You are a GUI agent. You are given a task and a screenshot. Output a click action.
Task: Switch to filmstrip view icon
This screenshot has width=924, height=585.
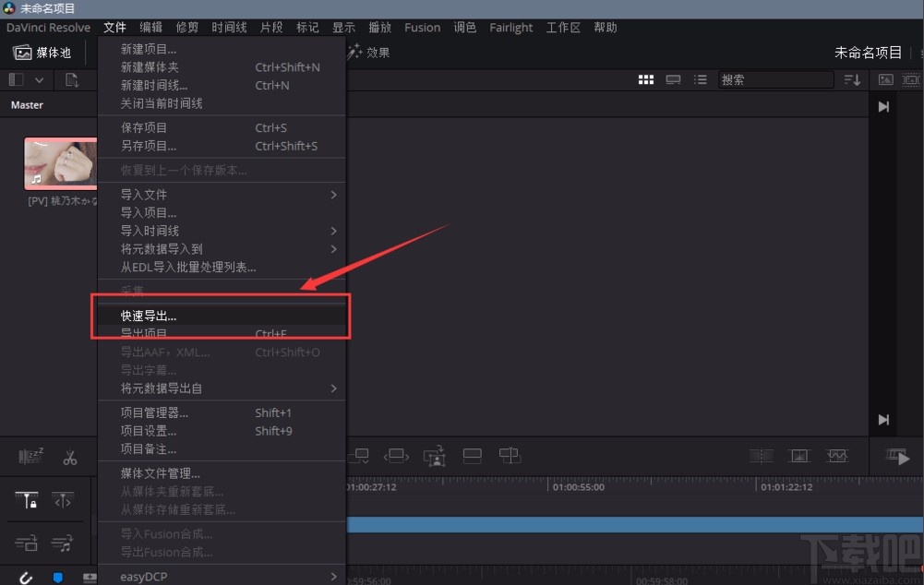pyautogui.click(x=673, y=79)
